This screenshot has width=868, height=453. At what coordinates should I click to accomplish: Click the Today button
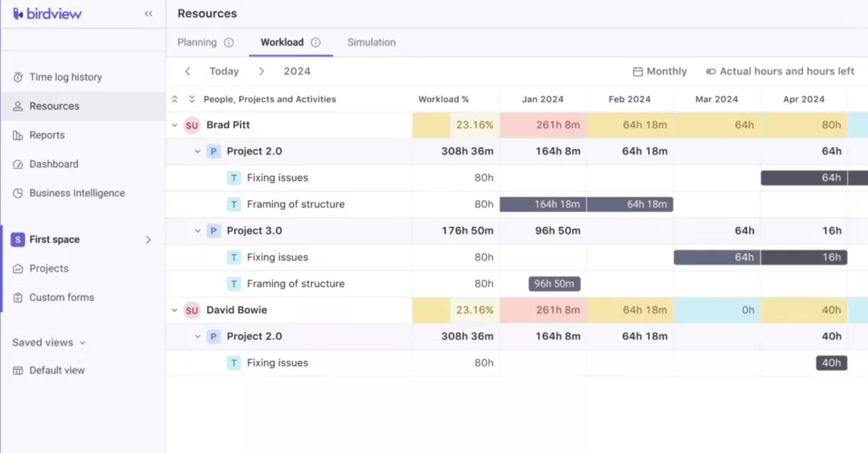(x=224, y=71)
